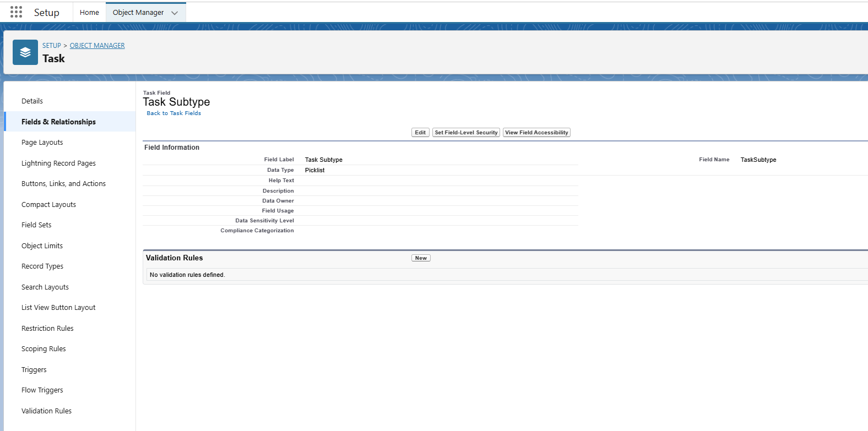Click the Compliance Categorization label
This screenshot has width=868, height=431.
coord(257,231)
